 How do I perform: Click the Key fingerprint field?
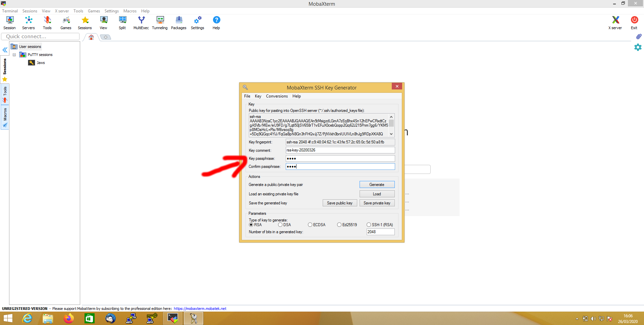(x=340, y=142)
